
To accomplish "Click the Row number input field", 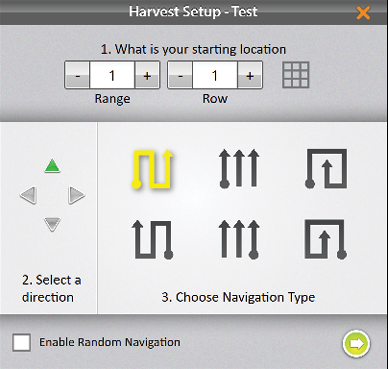I will [215, 75].
